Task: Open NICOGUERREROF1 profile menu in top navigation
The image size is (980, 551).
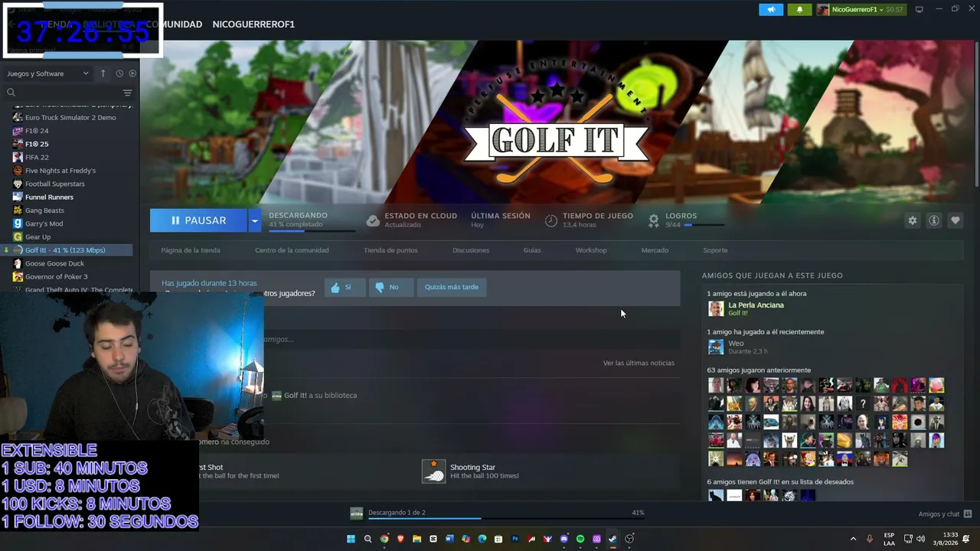Action: click(253, 24)
